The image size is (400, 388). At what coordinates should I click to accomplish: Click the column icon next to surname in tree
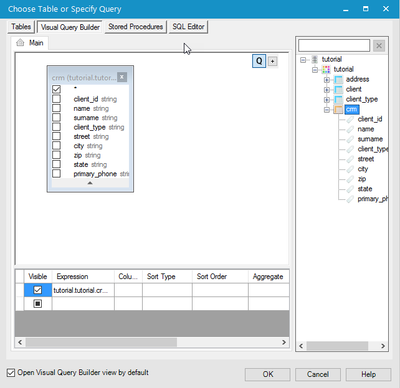(350, 139)
